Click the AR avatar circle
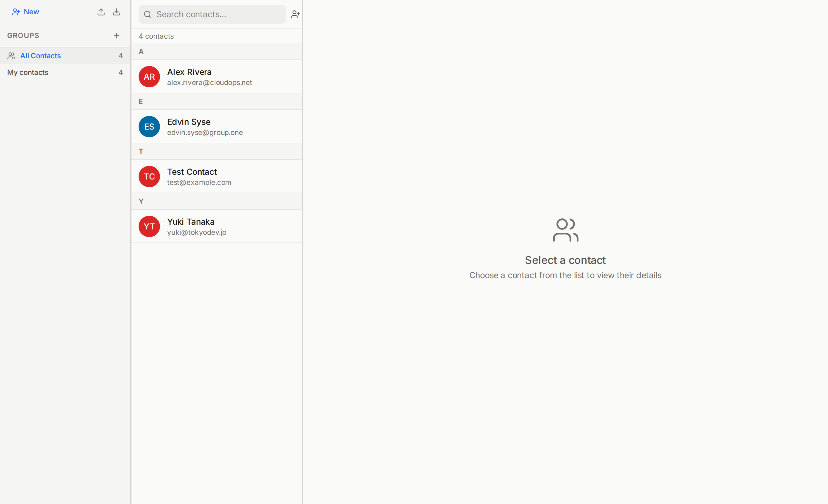Screen dimensions: 828x504 (149, 77)
